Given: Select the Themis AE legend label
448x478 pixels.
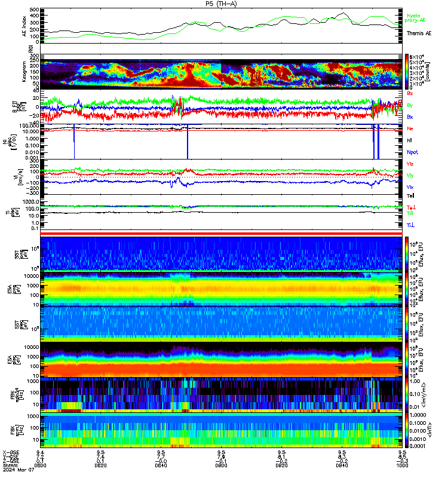Looking at the screenshot, I should point(419,33).
